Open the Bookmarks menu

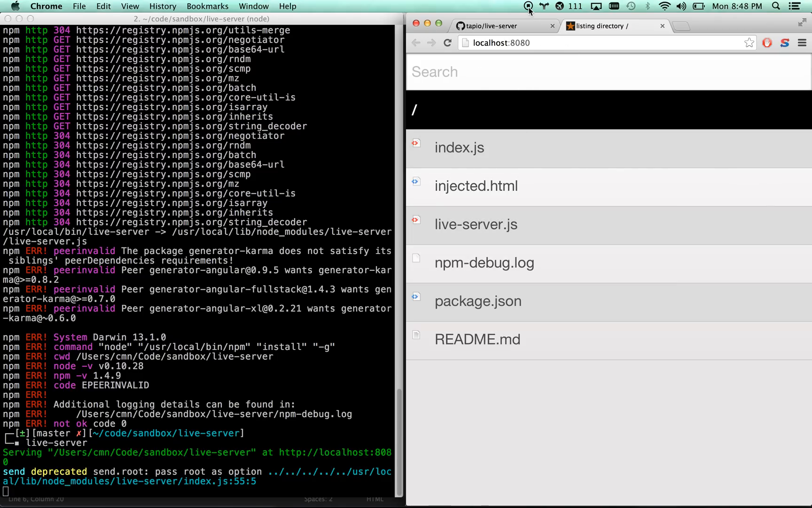click(207, 6)
